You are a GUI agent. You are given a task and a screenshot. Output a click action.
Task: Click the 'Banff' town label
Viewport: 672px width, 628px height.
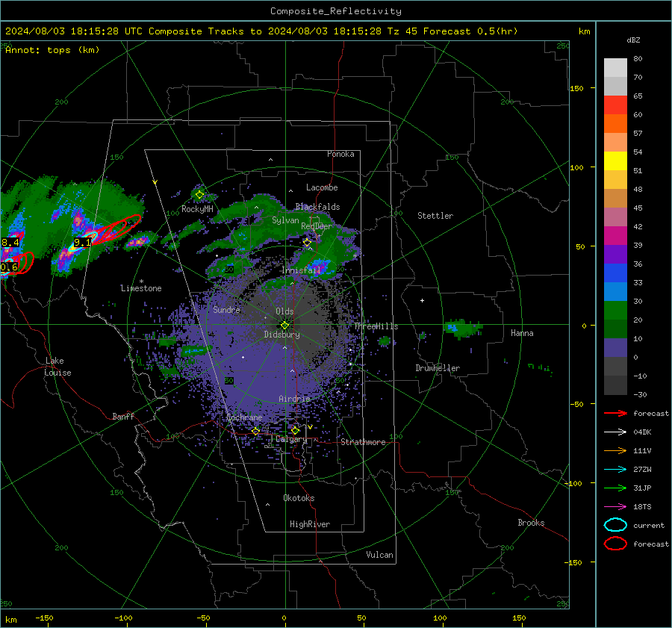[x=123, y=417]
